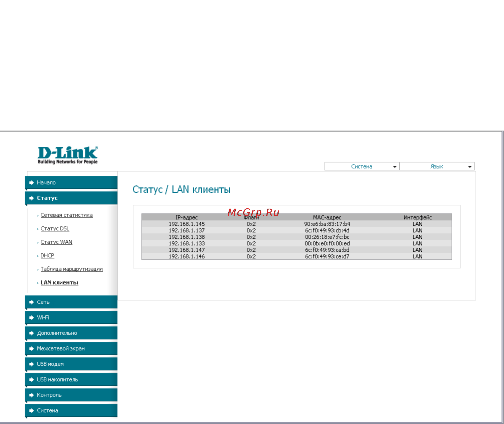This screenshot has width=504, height=424.
Task: Open the Система dropdown at top
Action: pyautogui.click(x=362, y=166)
